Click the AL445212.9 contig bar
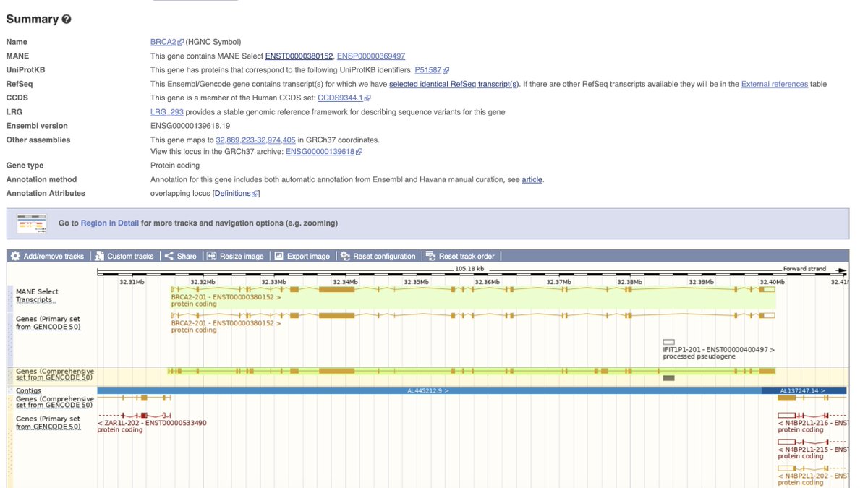 coord(429,390)
